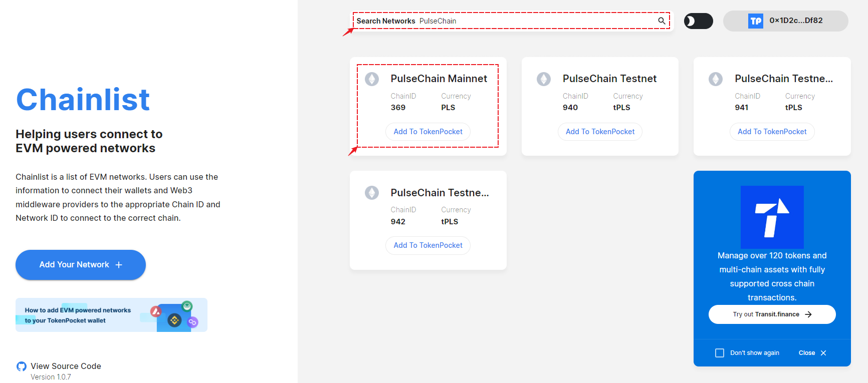Click the PulseChain Mainnet title
The width and height of the screenshot is (868, 383).
click(x=439, y=79)
